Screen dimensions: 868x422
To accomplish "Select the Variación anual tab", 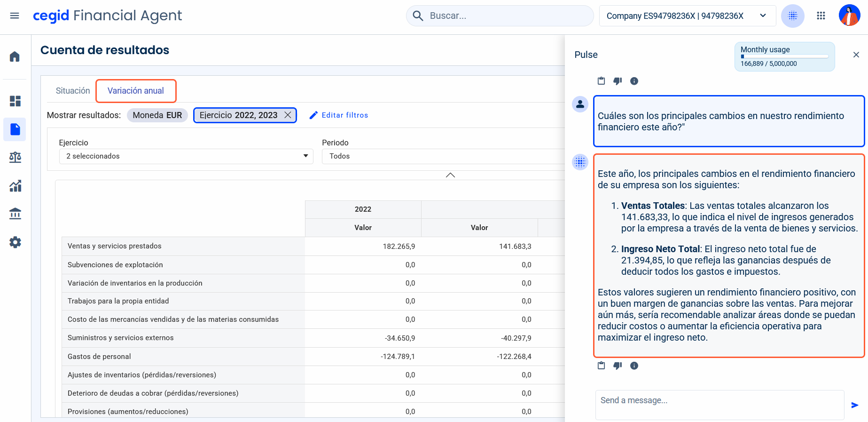I will click(x=136, y=91).
